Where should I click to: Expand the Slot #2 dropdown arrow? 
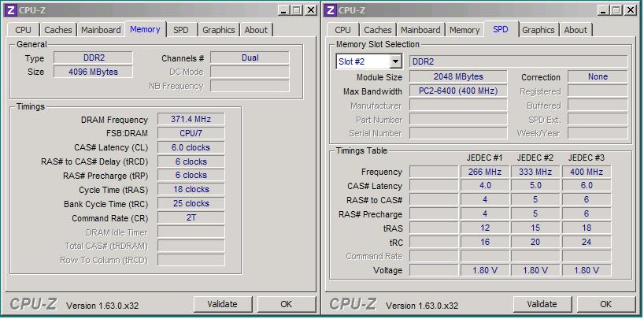tap(395, 61)
